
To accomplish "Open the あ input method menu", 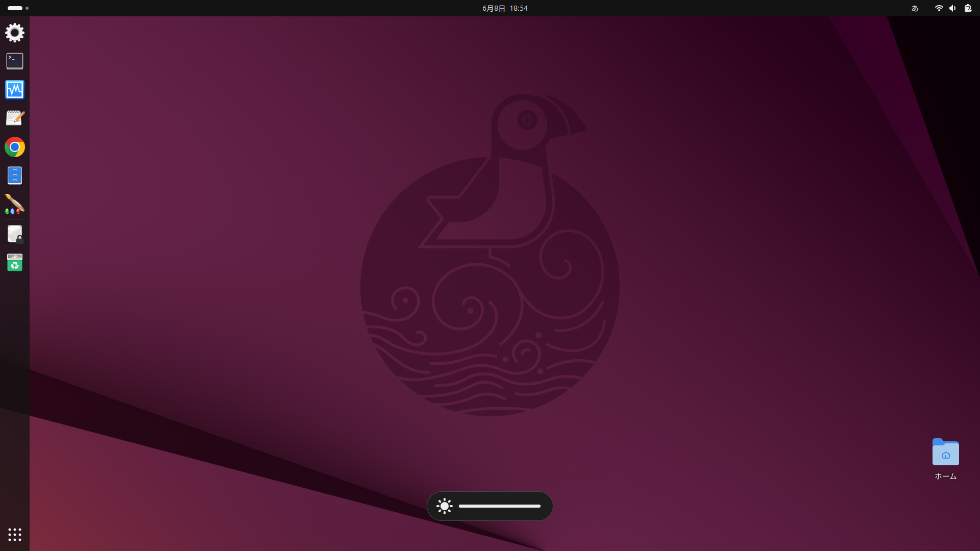I will [x=915, y=8].
